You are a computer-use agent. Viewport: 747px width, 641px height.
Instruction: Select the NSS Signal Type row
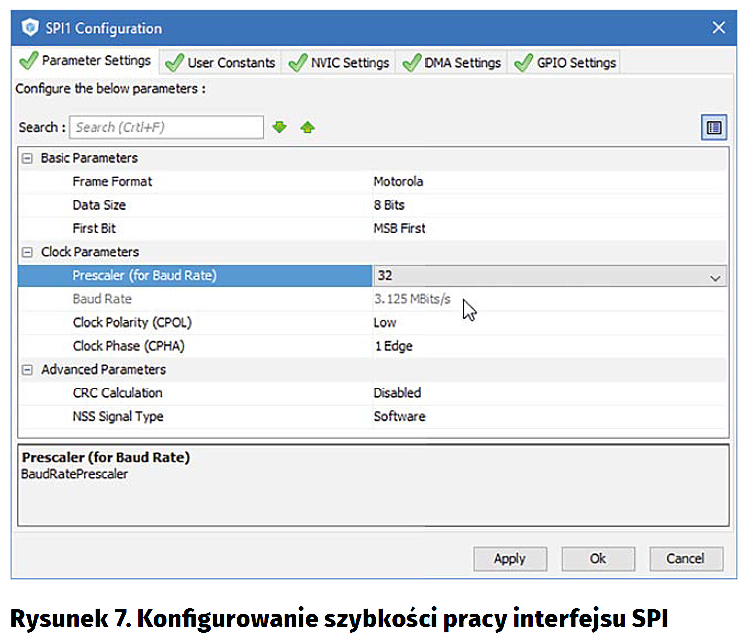(x=117, y=416)
